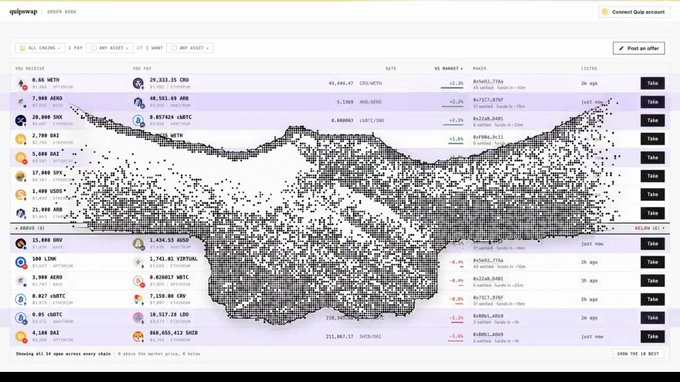Take the 17,000 SPX offer
680x382 pixels.
(x=653, y=176)
